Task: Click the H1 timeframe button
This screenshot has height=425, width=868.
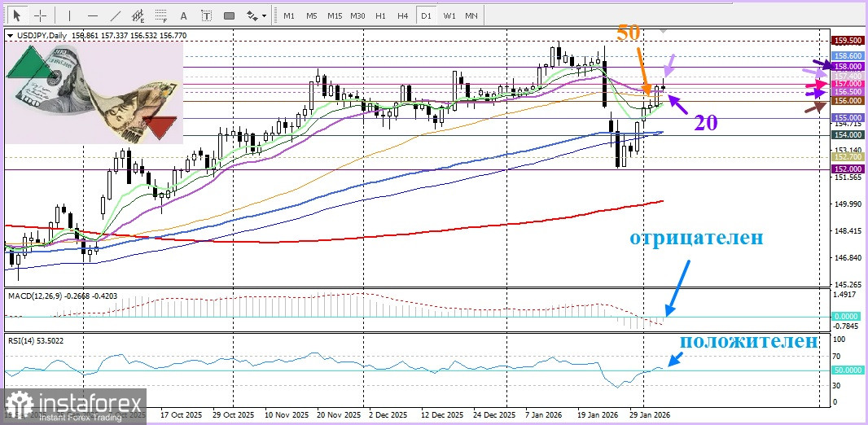Action: (380, 15)
